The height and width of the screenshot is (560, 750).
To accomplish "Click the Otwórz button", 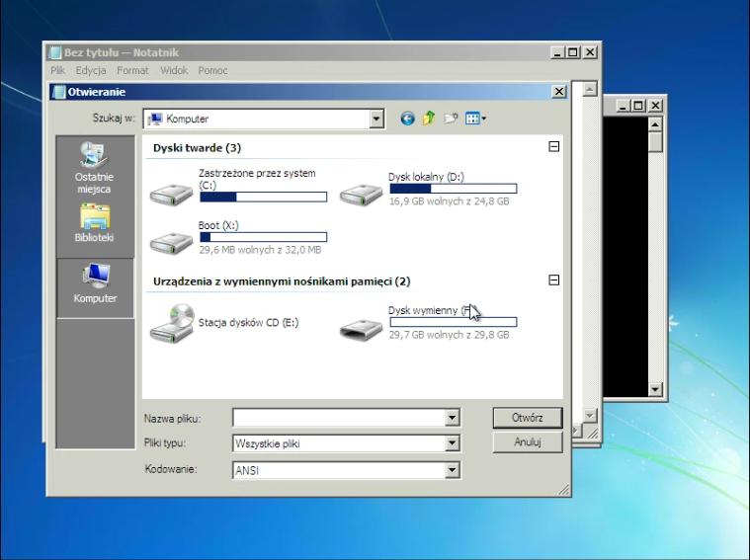I will [528, 418].
